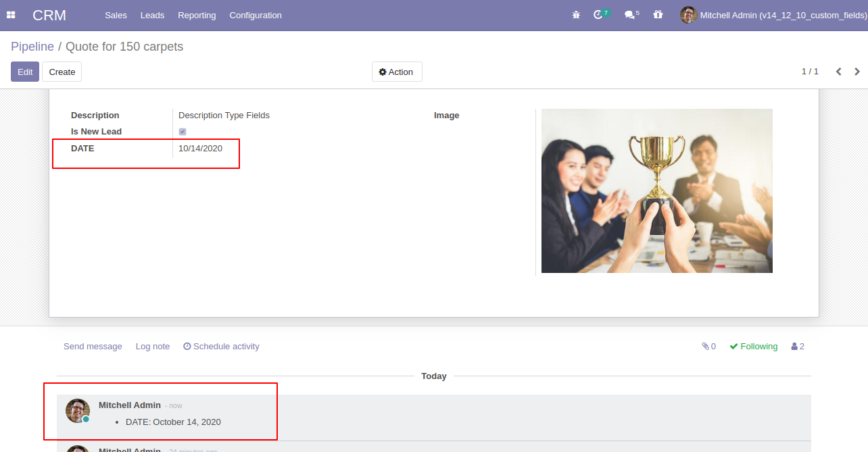Viewport: 868px width, 452px height.
Task: Open the trophy image thumbnail
Action: point(657,191)
